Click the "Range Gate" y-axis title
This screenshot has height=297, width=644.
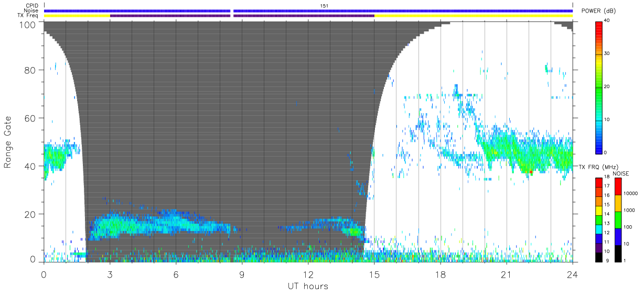8,142
